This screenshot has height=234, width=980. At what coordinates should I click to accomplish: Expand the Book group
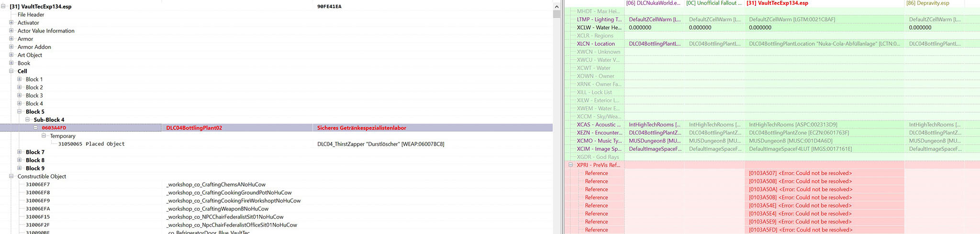point(11,63)
